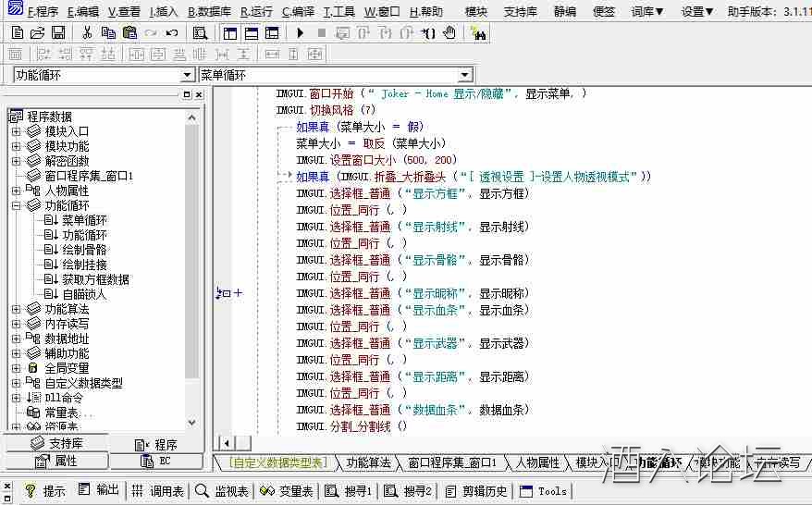Screen dimensions: 812x505
Task: Open the 菜单循环 subroutine dropdown
Action: coord(464,75)
